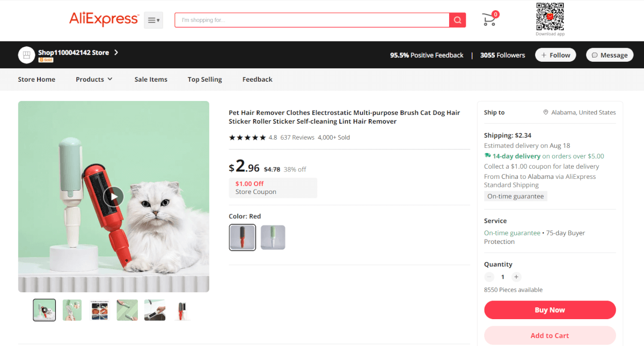The height and width of the screenshot is (346, 644).
Task: Click the 38% off discount label
Action: coord(295,169)
